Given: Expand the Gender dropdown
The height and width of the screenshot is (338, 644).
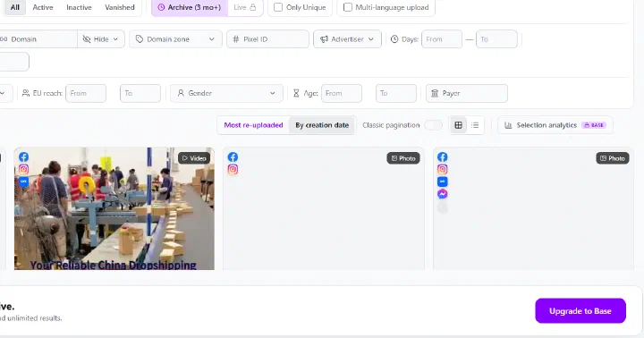Looking at the screenshot, I should (x=226, y=93).
